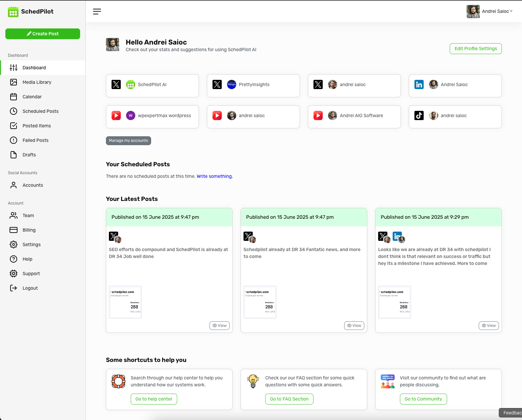The width and height of the screenshot is (522, 420).
Task: Click the Failed Posts alert icon
Action: pos(14,140)
